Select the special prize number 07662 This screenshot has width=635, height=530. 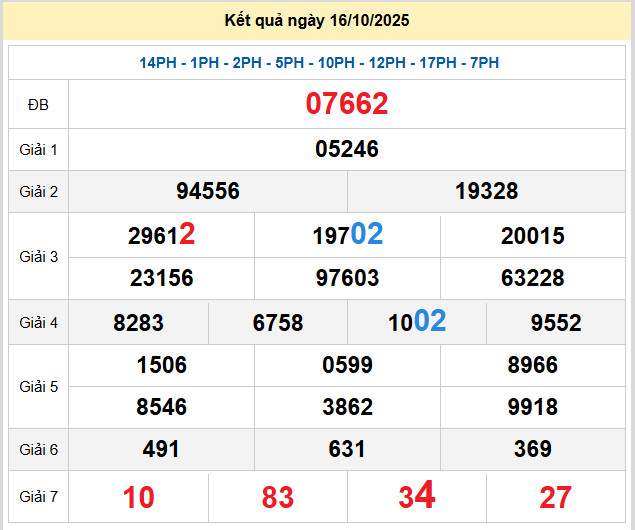(347, 104)
